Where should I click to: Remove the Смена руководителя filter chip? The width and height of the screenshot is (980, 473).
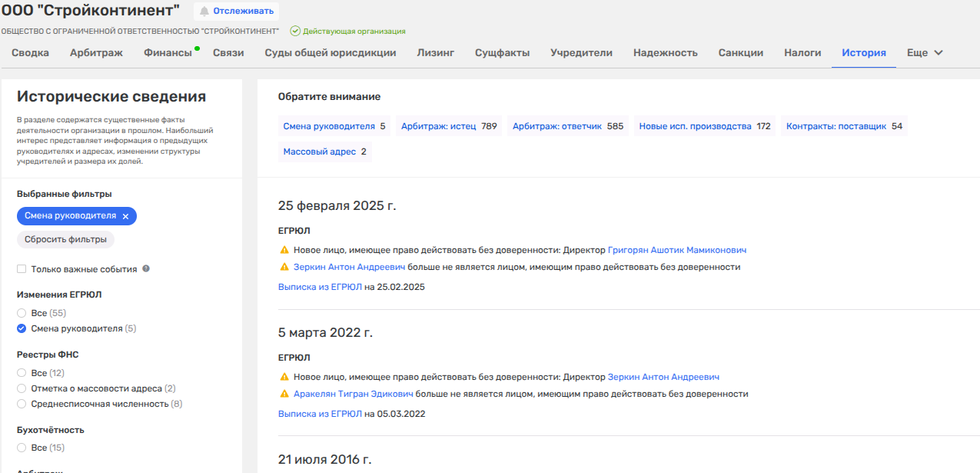[125, 216]
